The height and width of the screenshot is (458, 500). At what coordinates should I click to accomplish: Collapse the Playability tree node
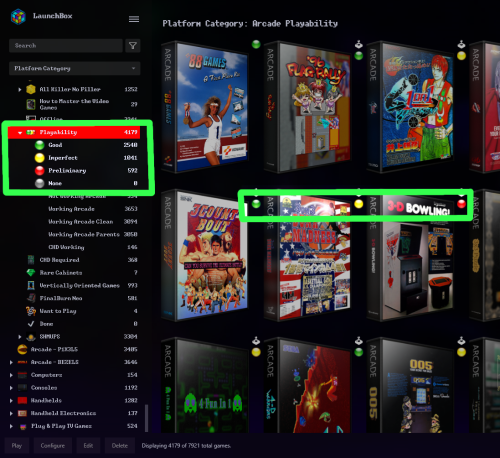point(20,133)
